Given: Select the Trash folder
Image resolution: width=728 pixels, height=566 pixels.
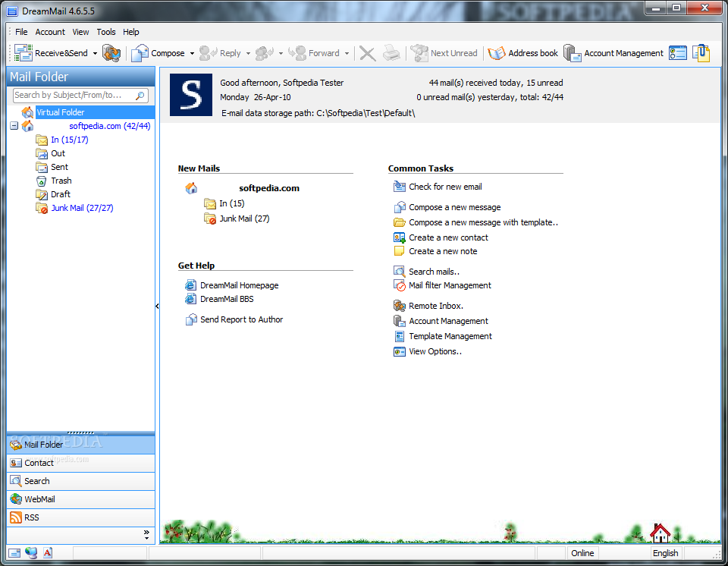Looking at the screenshot, I should coord(61,181).
